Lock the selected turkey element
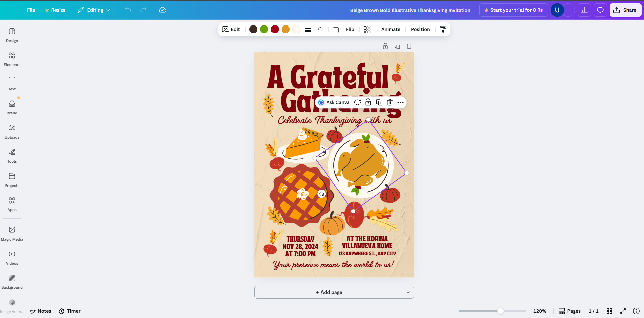Screen dimensions: 644x318 coord(368,102)
